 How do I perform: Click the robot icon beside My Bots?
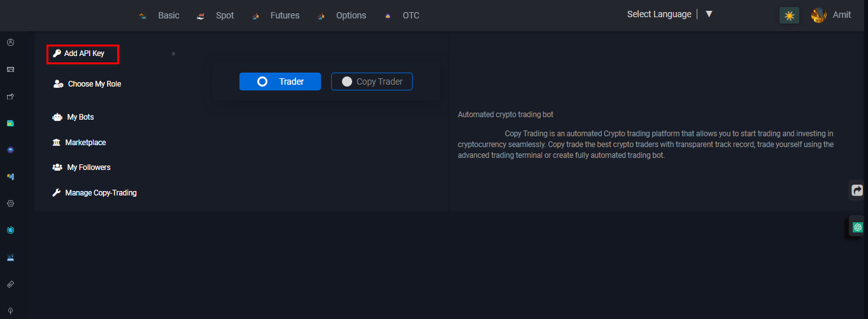[x=57, y=117]
